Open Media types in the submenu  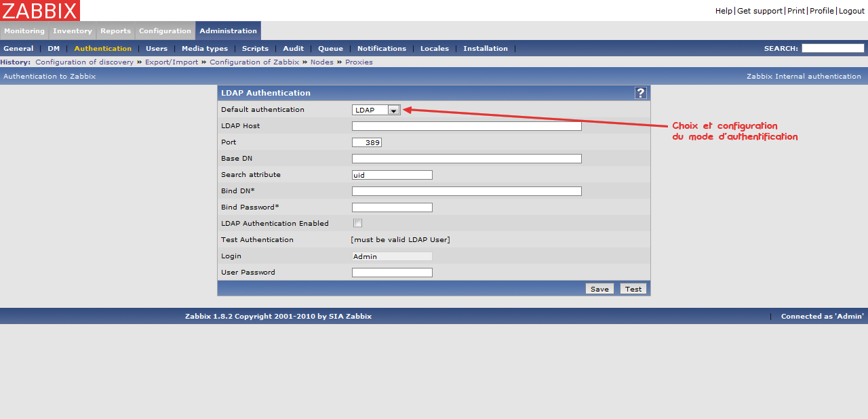(x=205, y=49)
